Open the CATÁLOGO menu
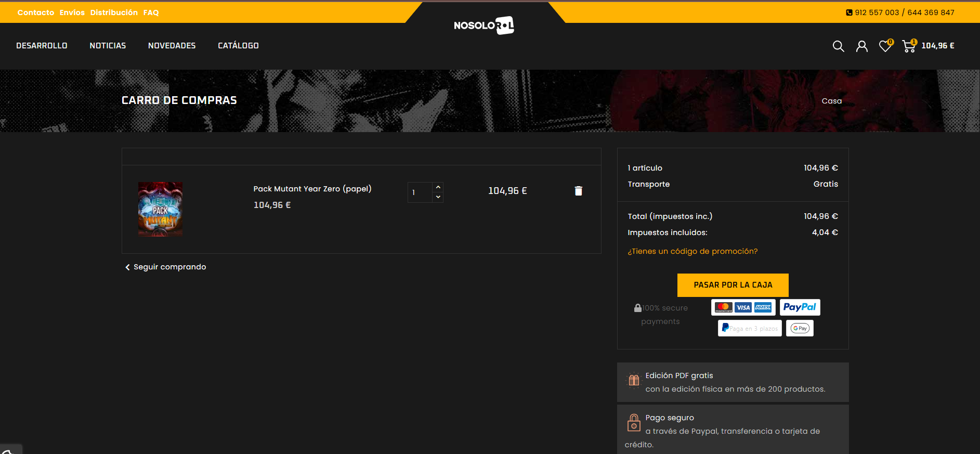This screenshot has width=980, height=454. point(238,46)
